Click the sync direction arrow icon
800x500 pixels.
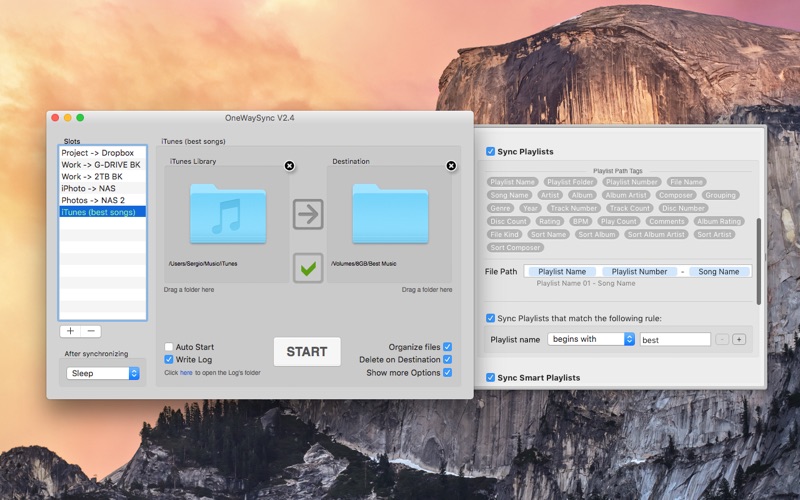(308, 214)
